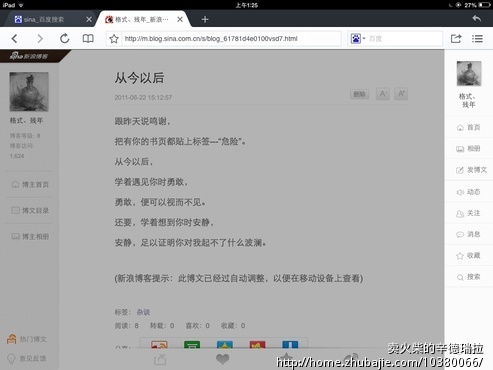Click the blue rightmost share service icon
Image resolution: width=493 pixels, height=370 pixels.
(x=290, y=344)
